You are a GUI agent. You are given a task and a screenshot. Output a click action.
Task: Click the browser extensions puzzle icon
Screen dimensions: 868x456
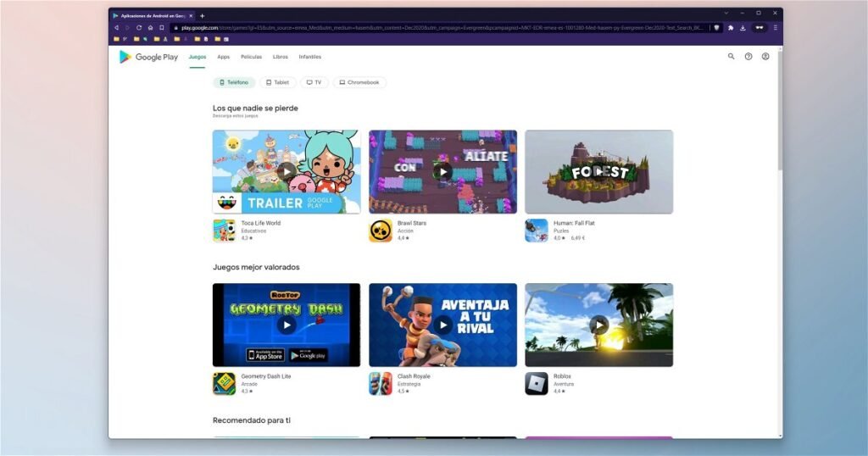coord(731,27)
